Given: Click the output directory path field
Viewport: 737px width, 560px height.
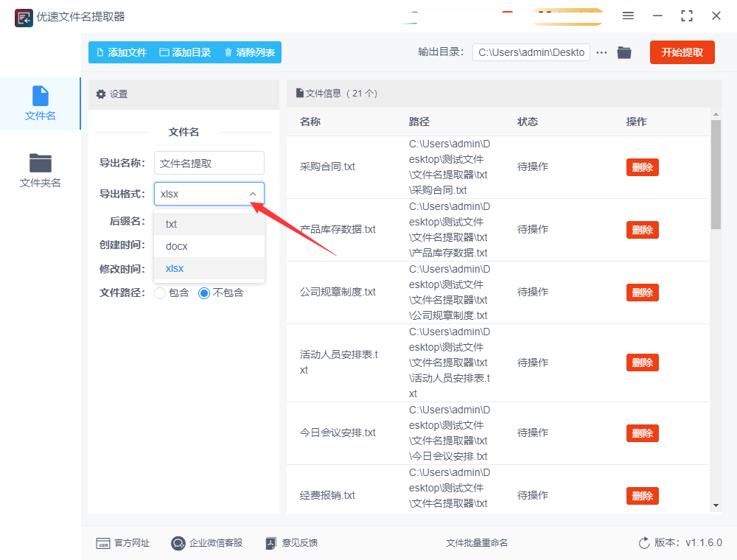Looking at the screenshot, I should coord(531,52).
